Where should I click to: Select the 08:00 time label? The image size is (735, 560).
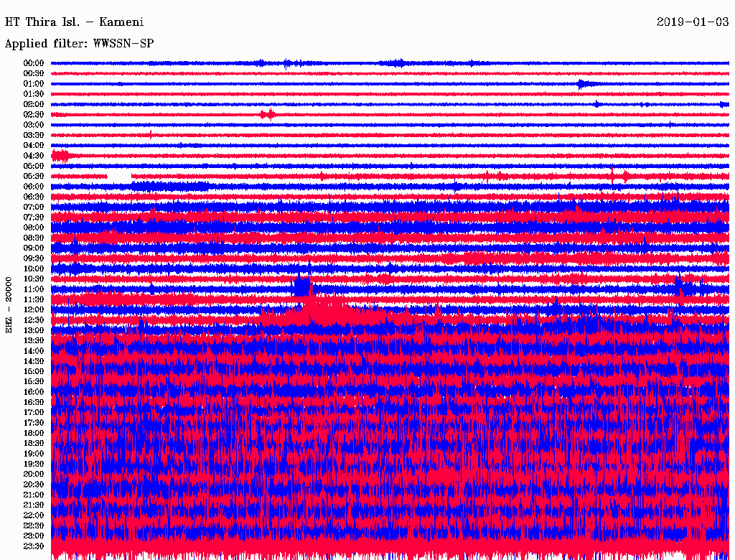pos(34,228)
